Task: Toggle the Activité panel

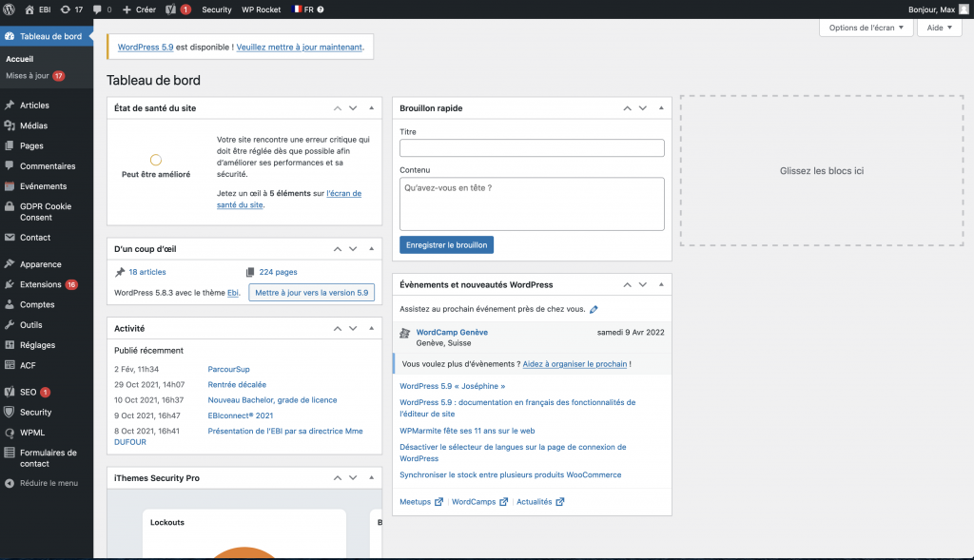Action: click(372, 328)
